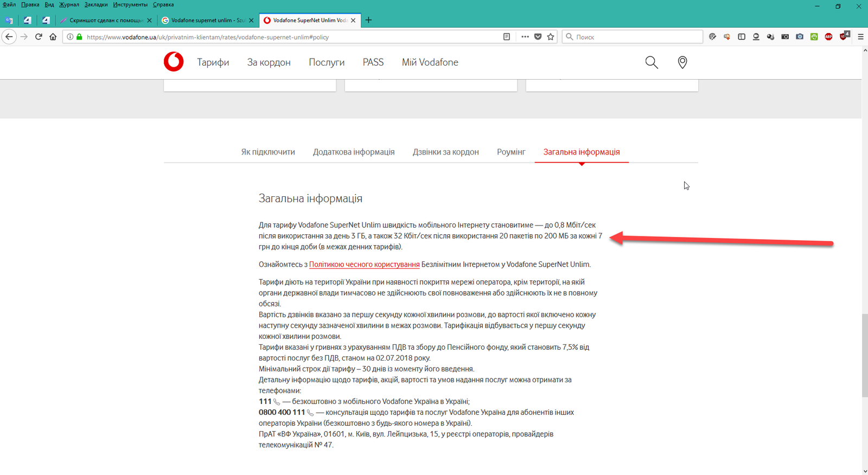Image resolution: width=868 pixels, height=475 pixels.
Task: Click the Vodafone logo
Action: click(174, 62)
